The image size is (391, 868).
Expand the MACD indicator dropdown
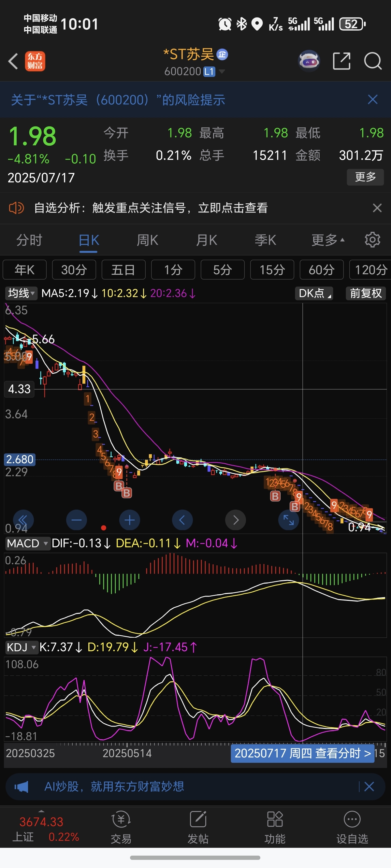click(28, 543)
